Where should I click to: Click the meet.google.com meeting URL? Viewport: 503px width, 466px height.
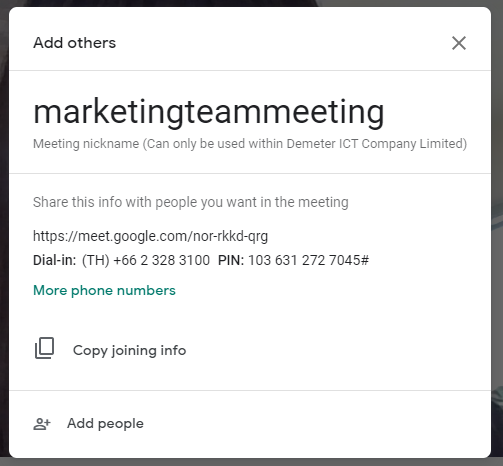[150, 236]
